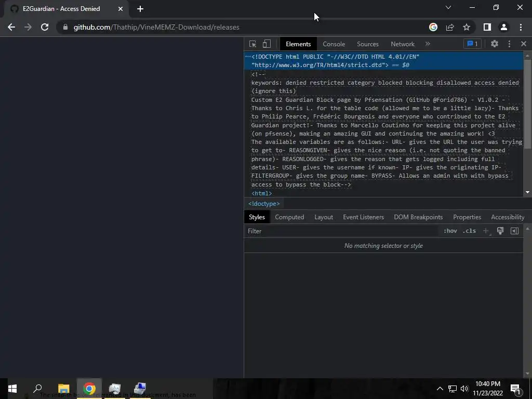Click the Elements panel scrollbar down arrow

click(527, 192)
